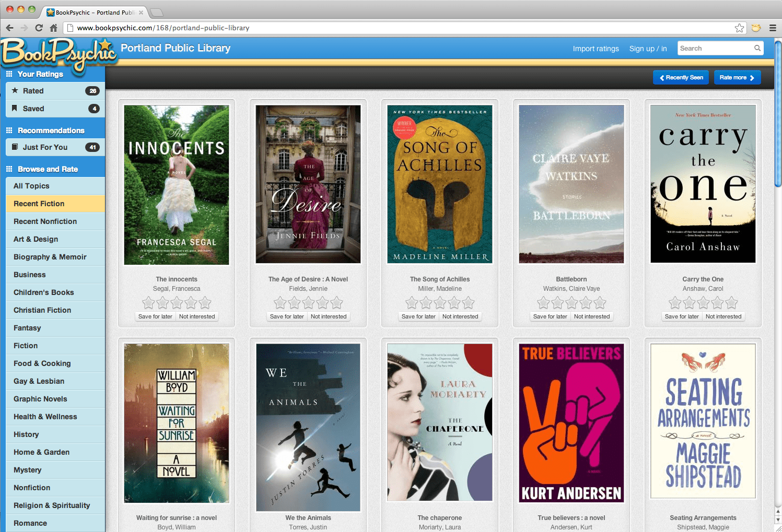Browse the Romance category

pyautogui.click(x=55, y=523)
